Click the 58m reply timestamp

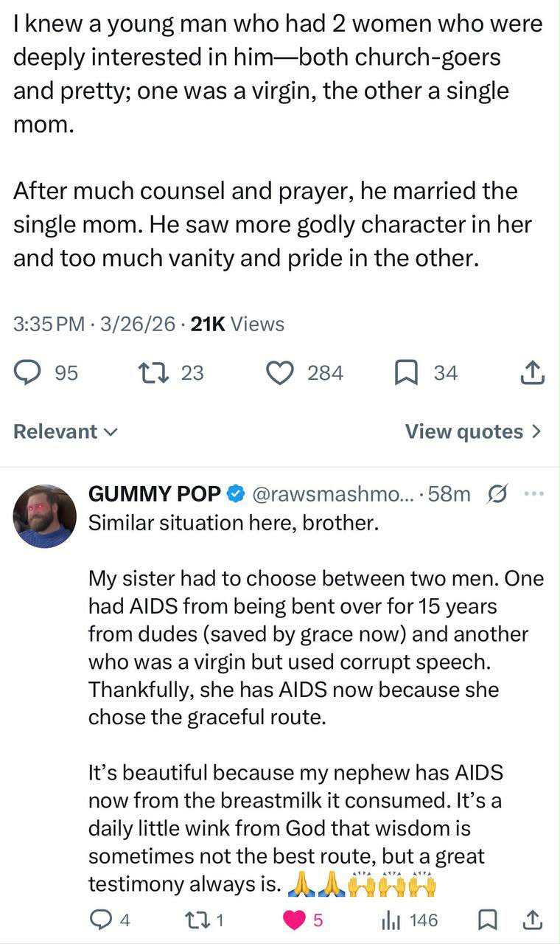(449, 494)
